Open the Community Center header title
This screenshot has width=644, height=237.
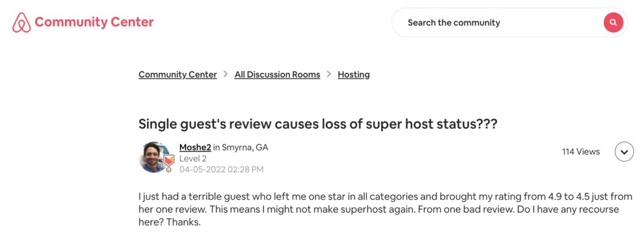click(94, 22)
